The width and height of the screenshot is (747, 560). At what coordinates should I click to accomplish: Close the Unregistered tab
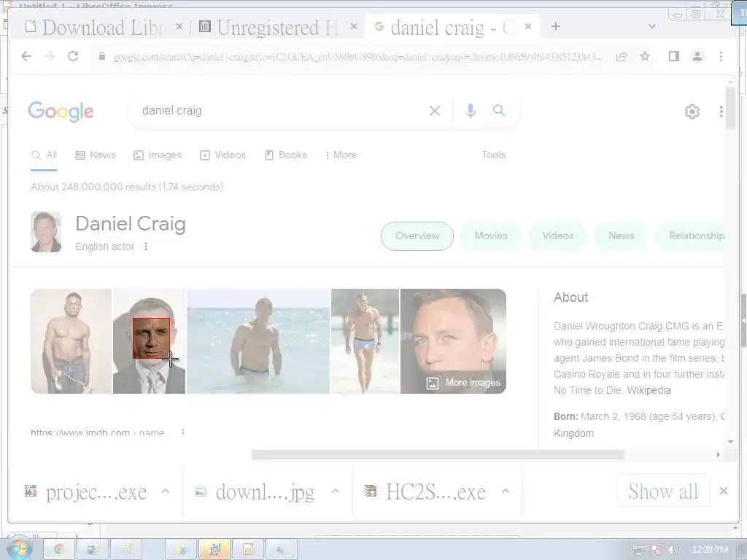[354, 27]
